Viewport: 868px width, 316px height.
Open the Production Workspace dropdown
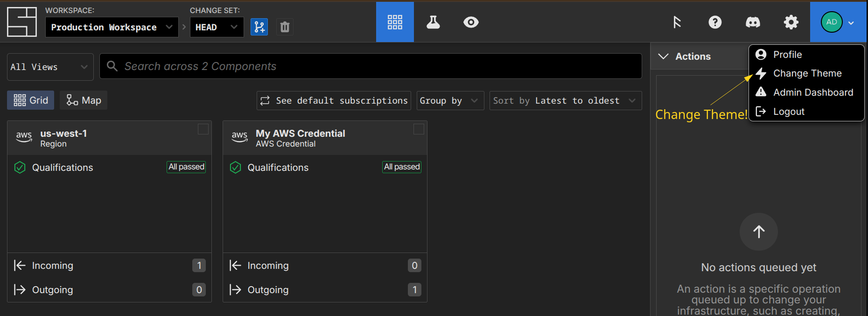(112, 27)
